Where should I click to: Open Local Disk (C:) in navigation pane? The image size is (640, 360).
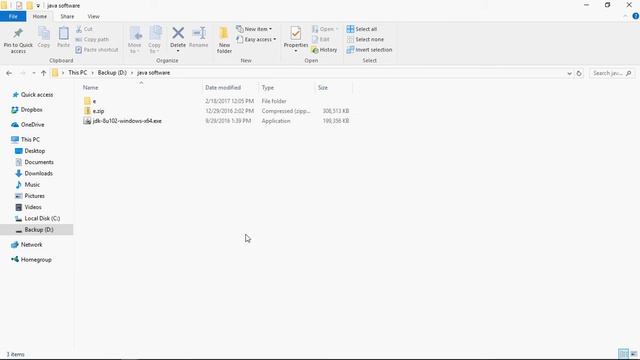pyautogui.click(x=42, y=218)
